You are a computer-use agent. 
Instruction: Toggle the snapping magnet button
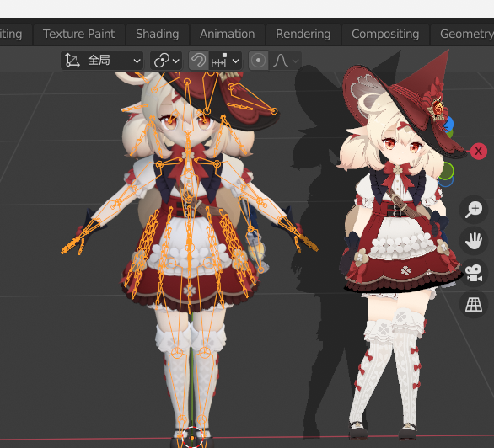coord(198,60)
